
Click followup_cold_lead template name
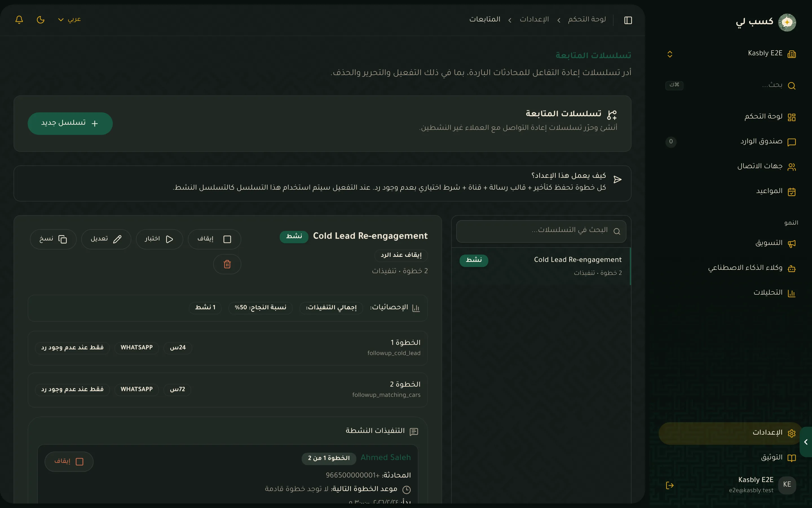[x=394, y=353]
